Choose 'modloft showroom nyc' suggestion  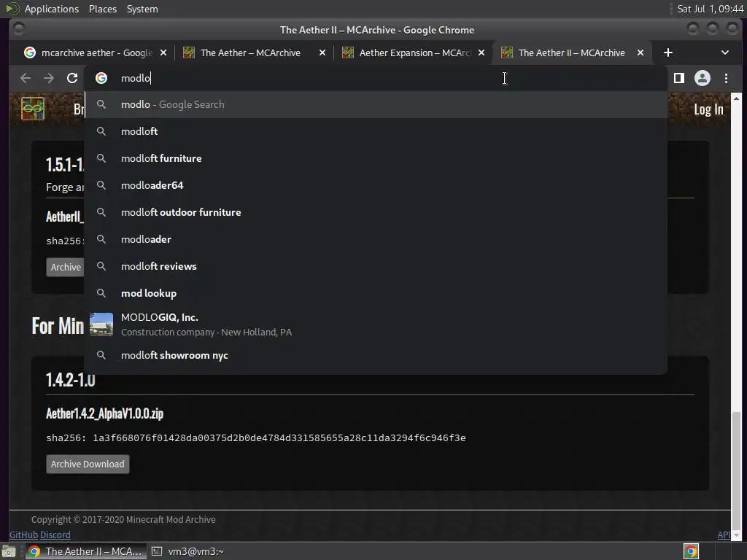(376, 355)
